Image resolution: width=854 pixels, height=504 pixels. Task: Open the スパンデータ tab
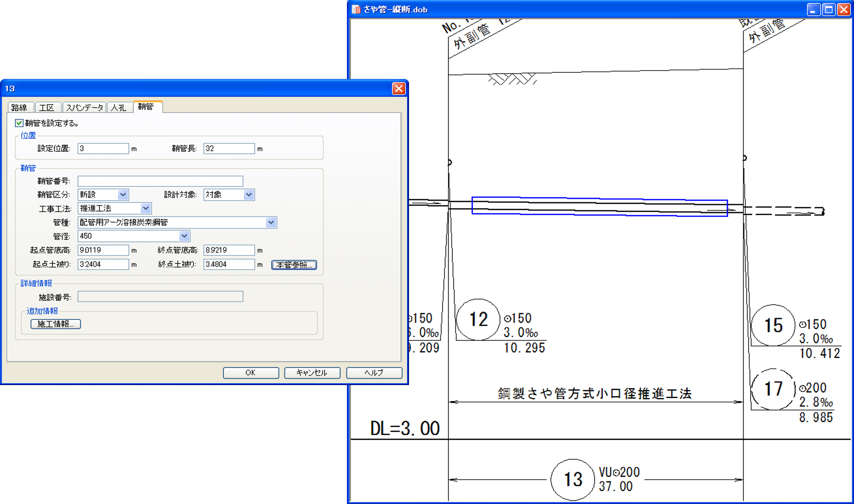point(84,107)
